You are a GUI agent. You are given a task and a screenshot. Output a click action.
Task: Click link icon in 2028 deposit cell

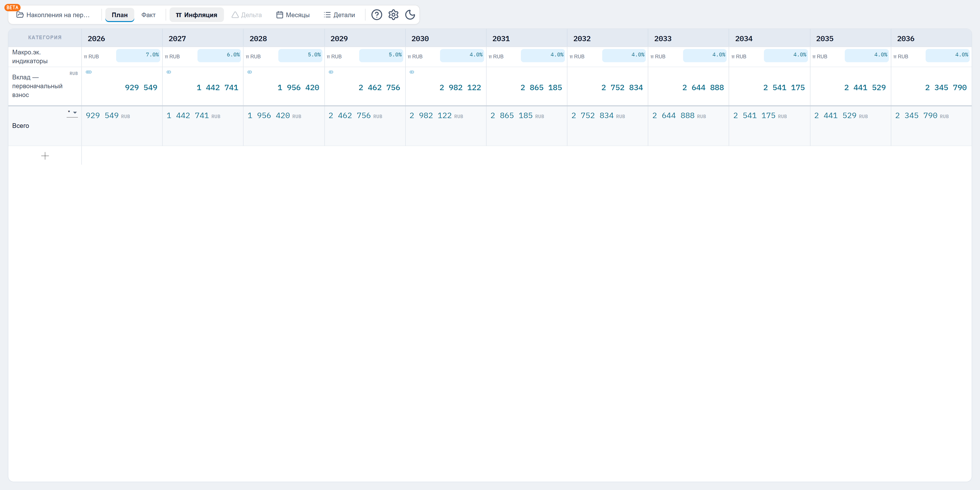coord(250,72)
